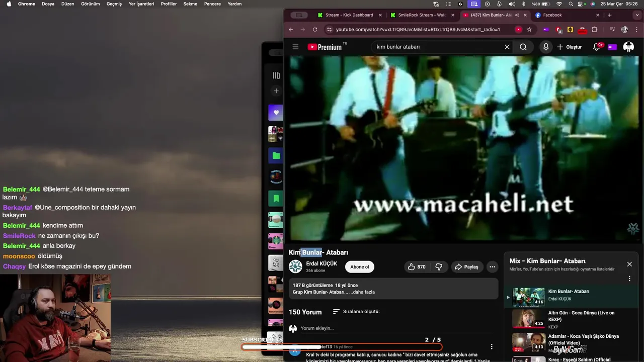Dislike the video with thumbs-down
Screen dimensions: 644x362
438,267
